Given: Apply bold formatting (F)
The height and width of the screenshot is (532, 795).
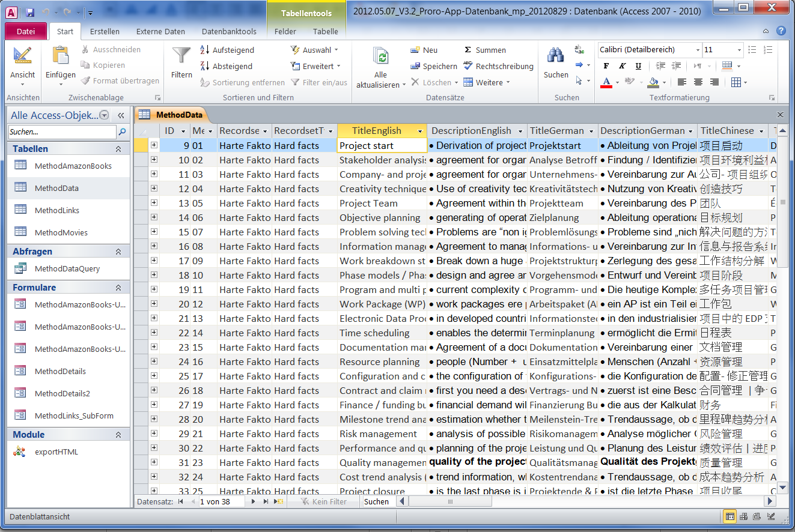Looking at the screenshot, I should coord(606,66).
